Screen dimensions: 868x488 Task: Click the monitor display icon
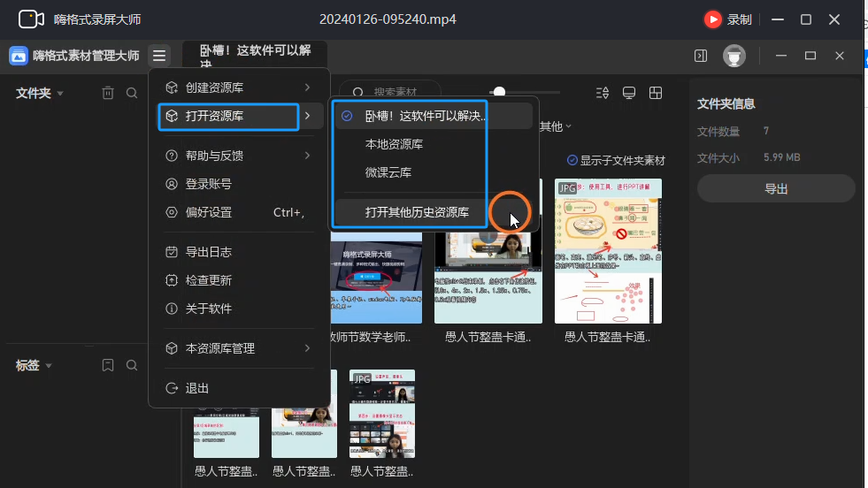(629, 93)
